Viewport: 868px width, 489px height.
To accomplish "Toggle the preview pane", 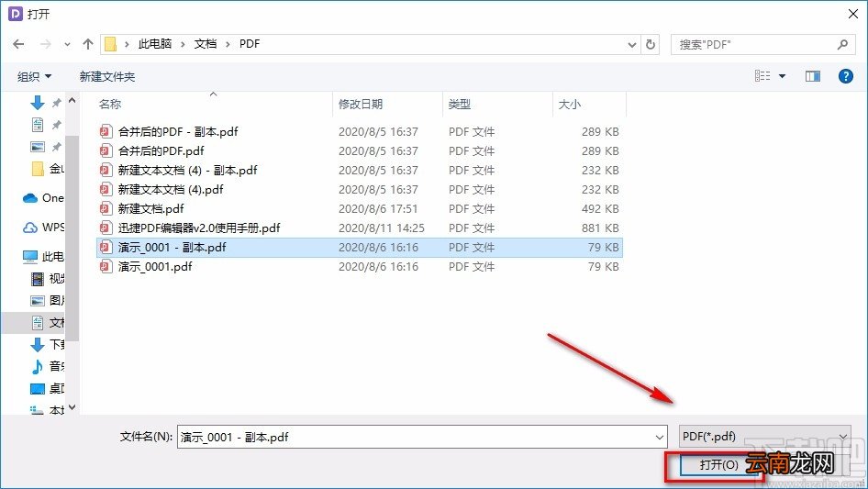I will point(813,76).
